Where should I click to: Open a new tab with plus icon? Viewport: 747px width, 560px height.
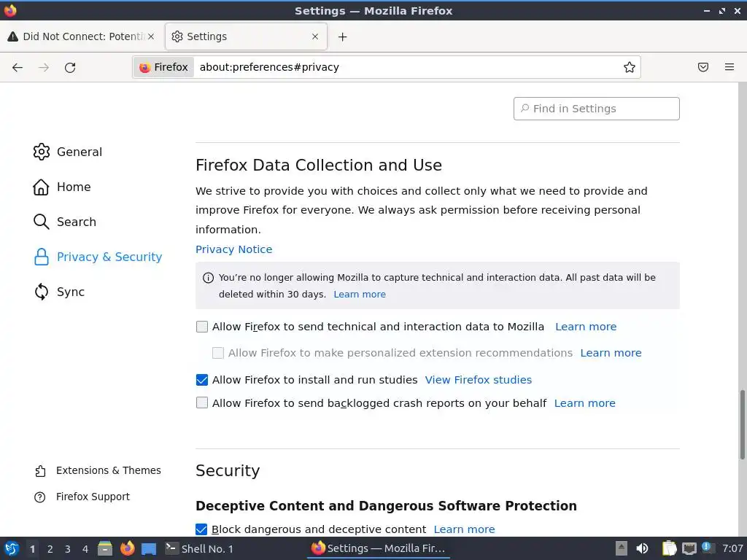point(343,36)
